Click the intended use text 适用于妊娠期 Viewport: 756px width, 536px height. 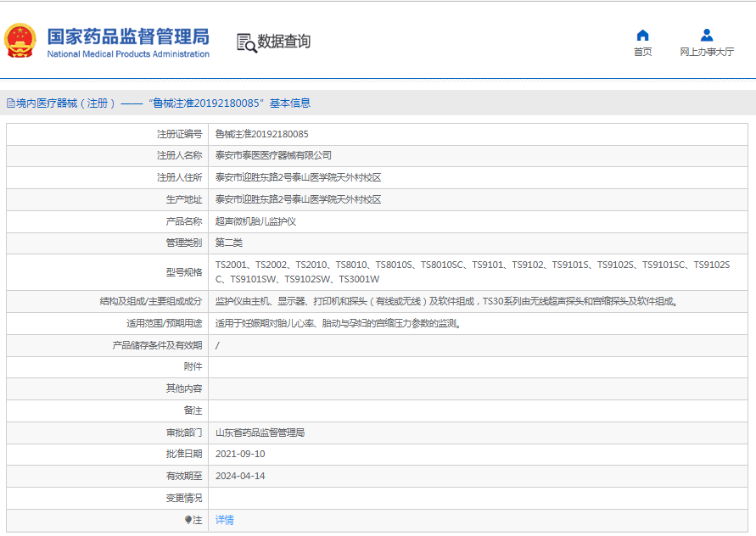click(339, 323)
